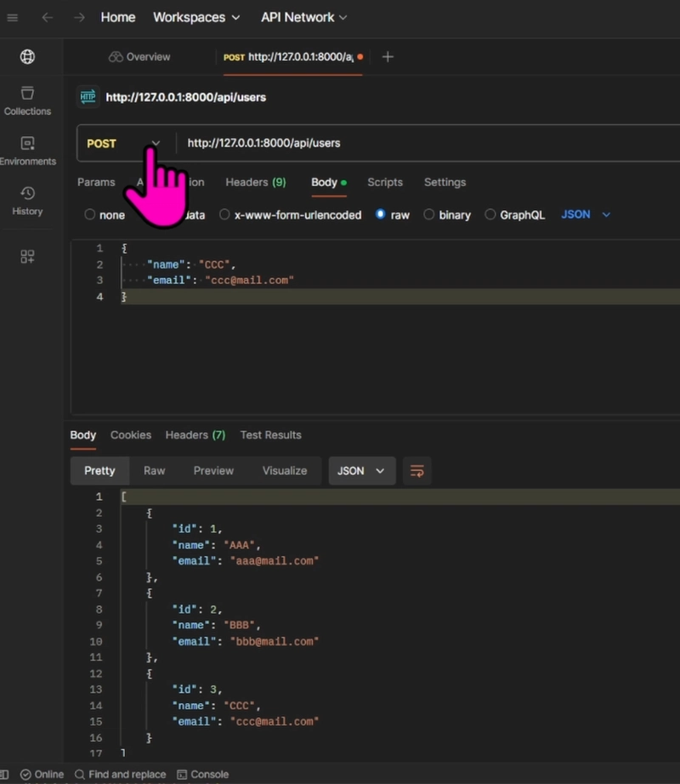Toggle word wrap icon in response
680x784 pixels.
click(x=416, y=470)
